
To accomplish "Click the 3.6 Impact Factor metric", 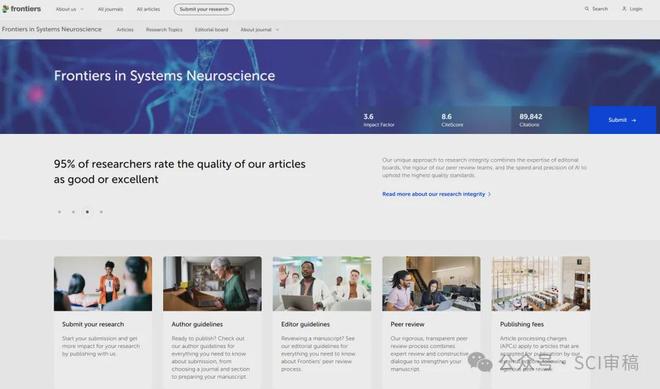I will (379, 120).
